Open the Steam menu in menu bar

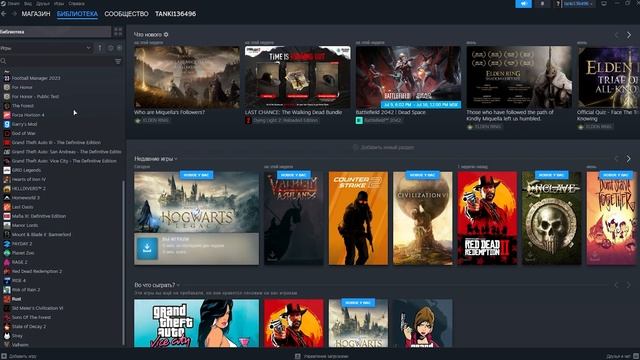click(13, 3)
